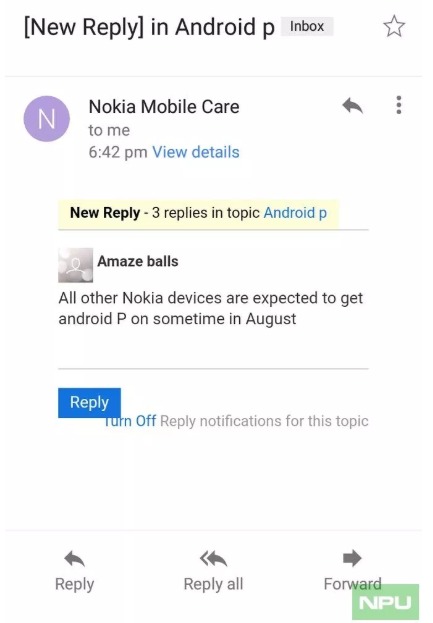
Task: Select the bottom Reply label
Action: coord(74,584)
